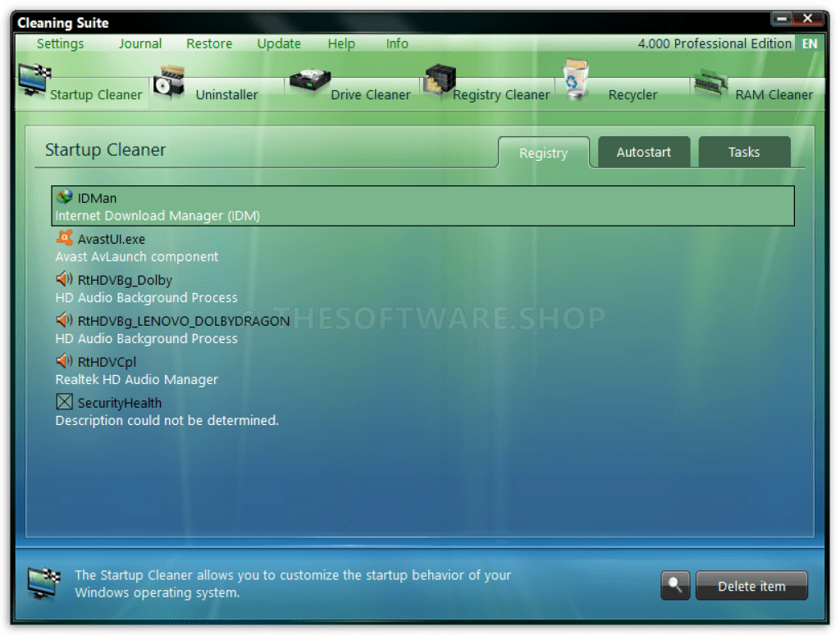The image size is (840, 635).
Task: Open the Drive Cleaner hard disk icon
Action: pos(309,80)
